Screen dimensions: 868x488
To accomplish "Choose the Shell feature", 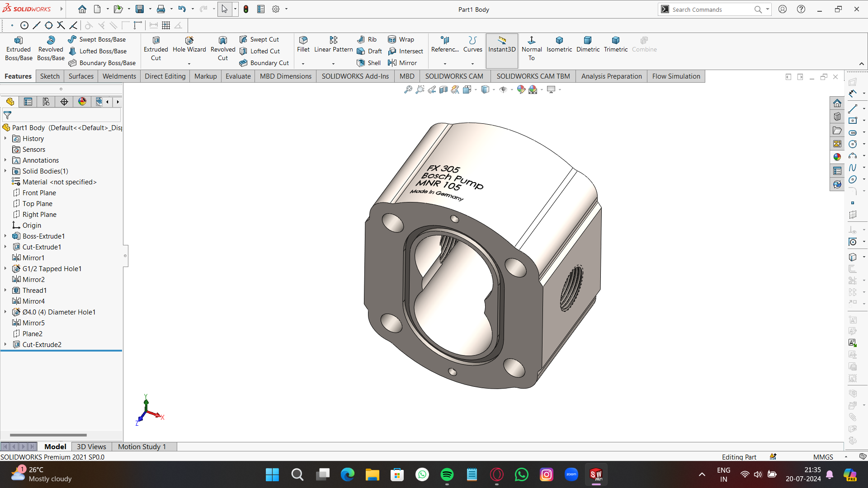I will pos(369,63).
